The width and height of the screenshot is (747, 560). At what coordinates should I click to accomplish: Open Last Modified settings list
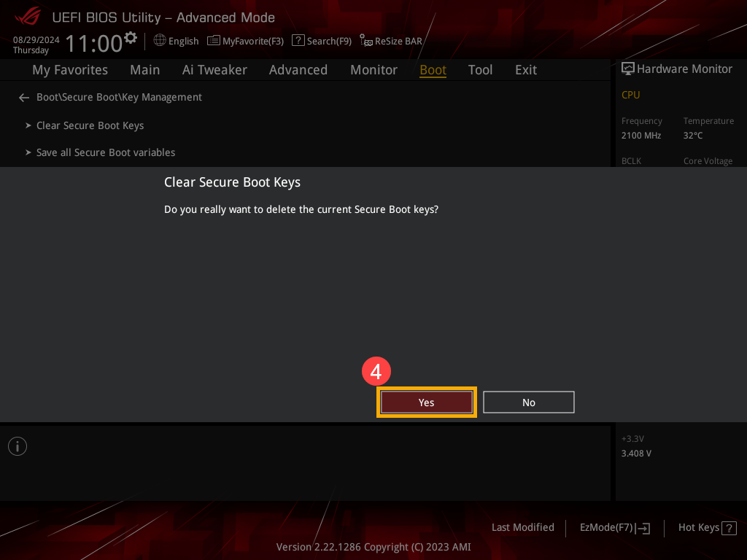[522, 527]
